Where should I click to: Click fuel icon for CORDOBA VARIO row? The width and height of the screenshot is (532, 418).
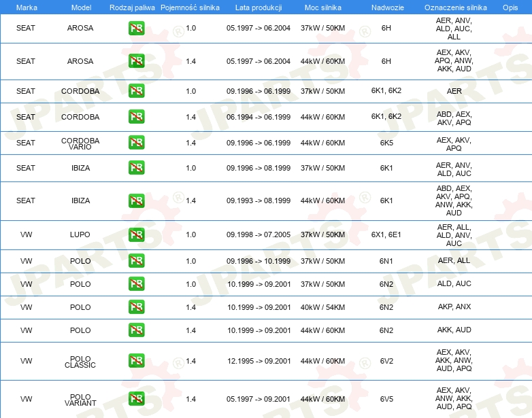coord(136,142)
